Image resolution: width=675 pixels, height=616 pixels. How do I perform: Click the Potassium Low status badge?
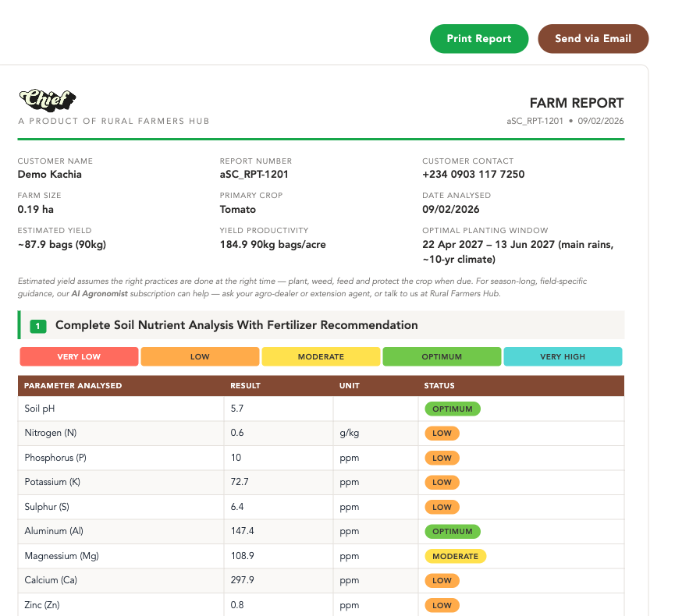tap(442, 482)
